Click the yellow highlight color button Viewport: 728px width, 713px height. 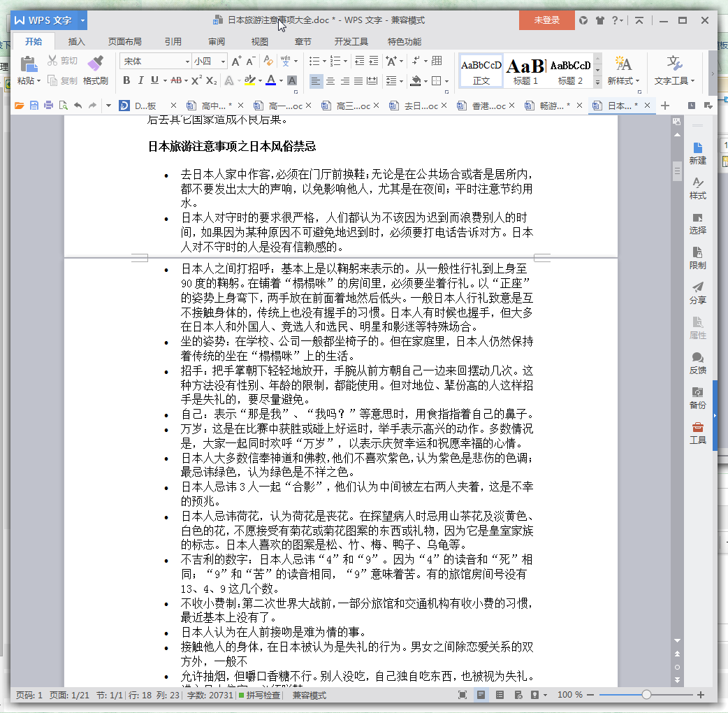(250, 80)
